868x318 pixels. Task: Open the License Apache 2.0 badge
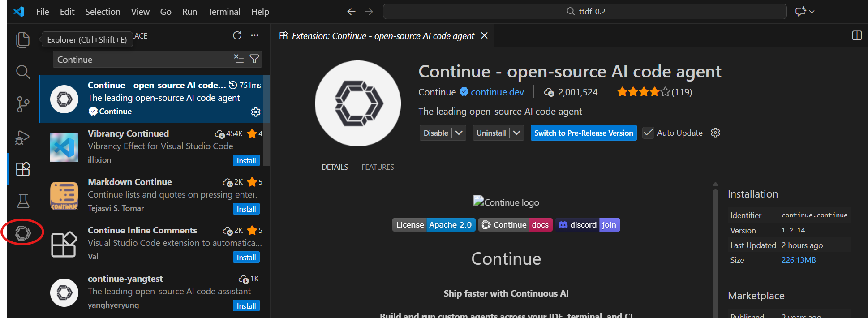tap(434, 225)
